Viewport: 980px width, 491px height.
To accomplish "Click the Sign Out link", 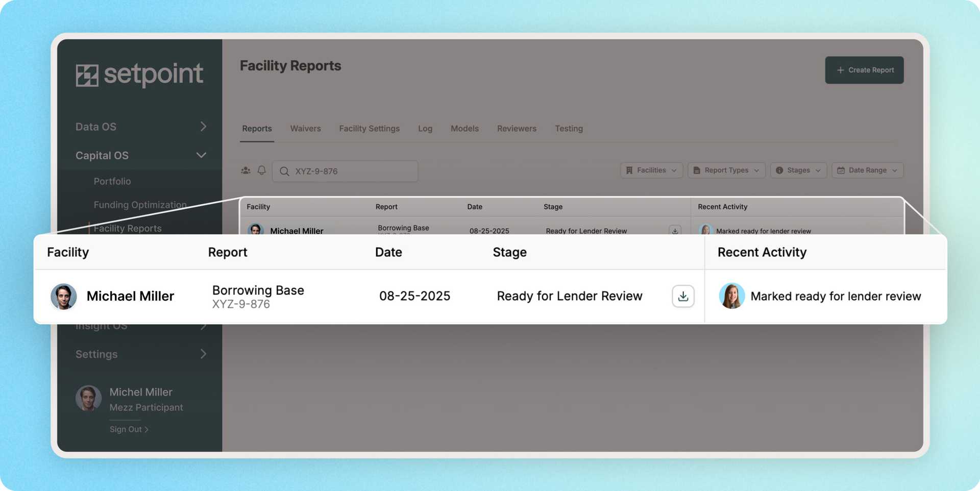I will (x=129, y=430).
